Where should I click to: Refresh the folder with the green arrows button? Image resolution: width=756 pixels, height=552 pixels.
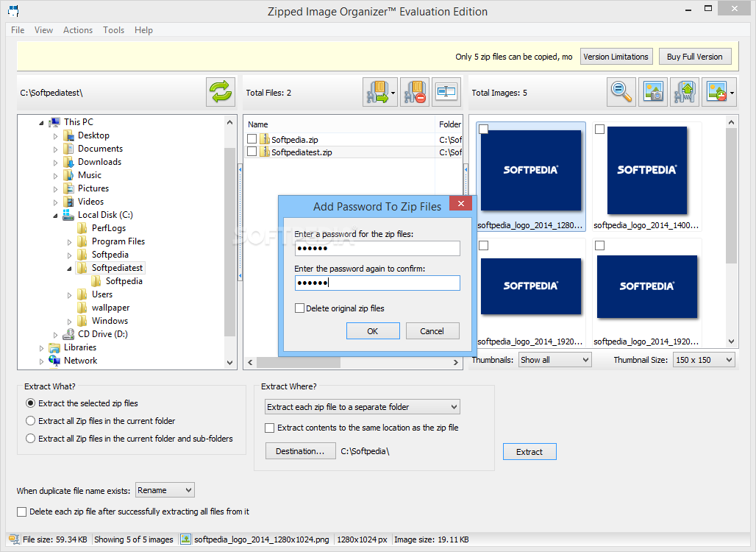click(x=221, y=92)
